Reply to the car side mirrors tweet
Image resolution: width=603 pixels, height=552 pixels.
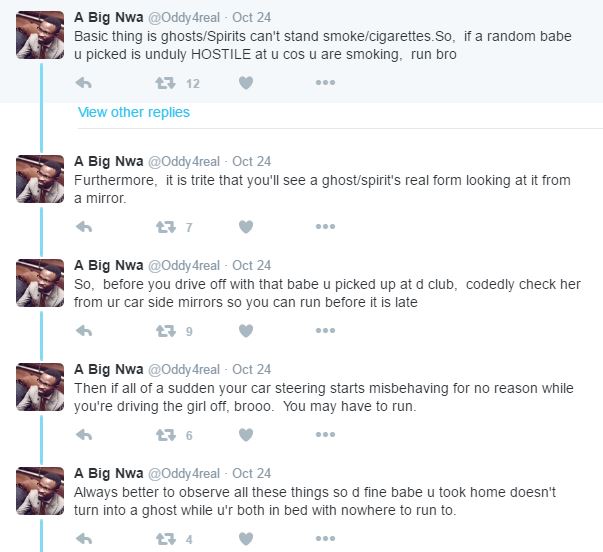click(84, 331)
